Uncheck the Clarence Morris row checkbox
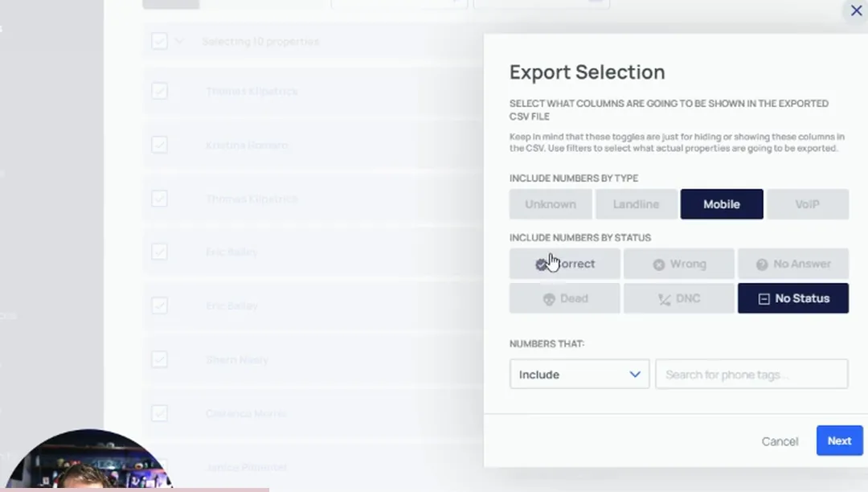Screen dimensions: 868x492 point(159,413)
